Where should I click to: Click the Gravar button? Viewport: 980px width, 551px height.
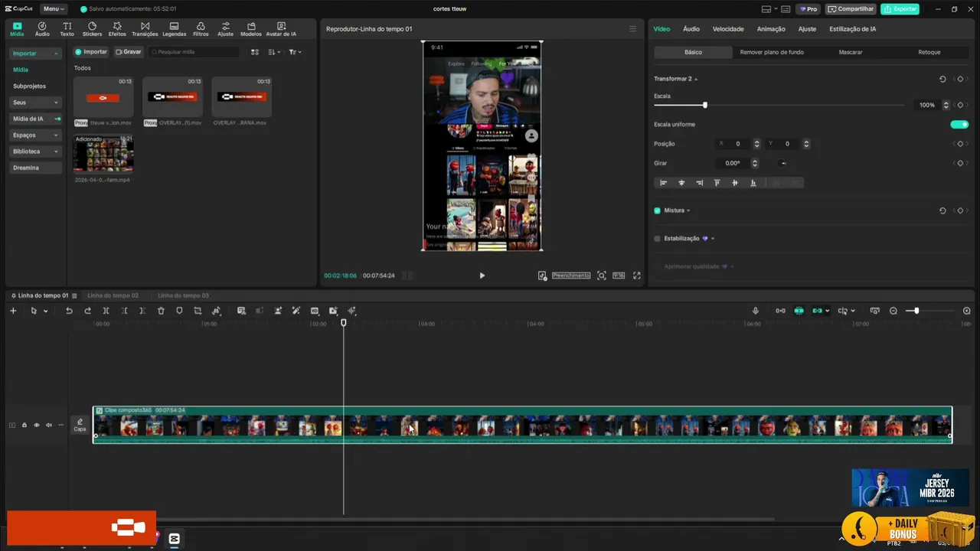click(x=129, y=52)
